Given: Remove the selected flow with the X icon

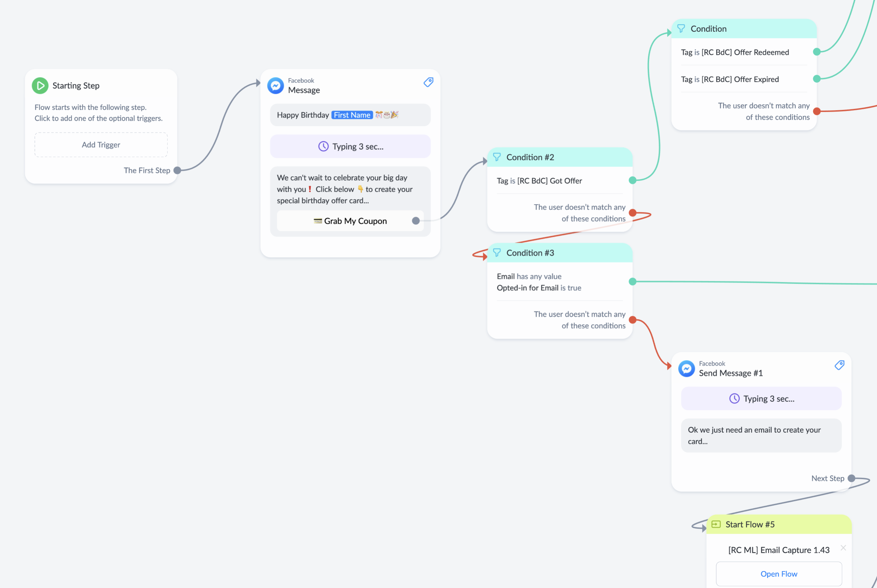Looking at the screenshot, I should 843,548.
